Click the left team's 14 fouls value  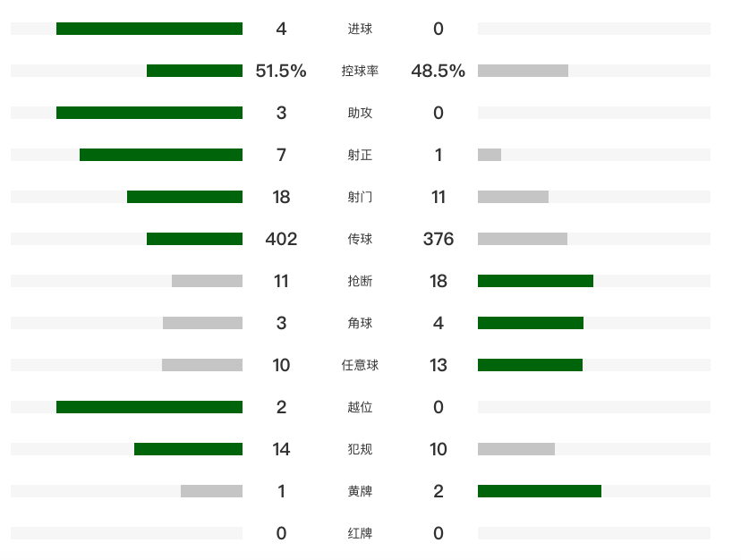pos(281,449)
